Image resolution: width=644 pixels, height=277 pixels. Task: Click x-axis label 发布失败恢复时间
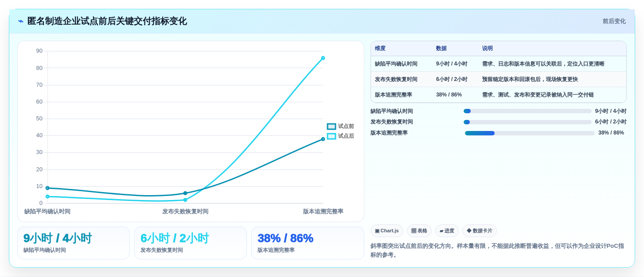(x=185, y=212)
